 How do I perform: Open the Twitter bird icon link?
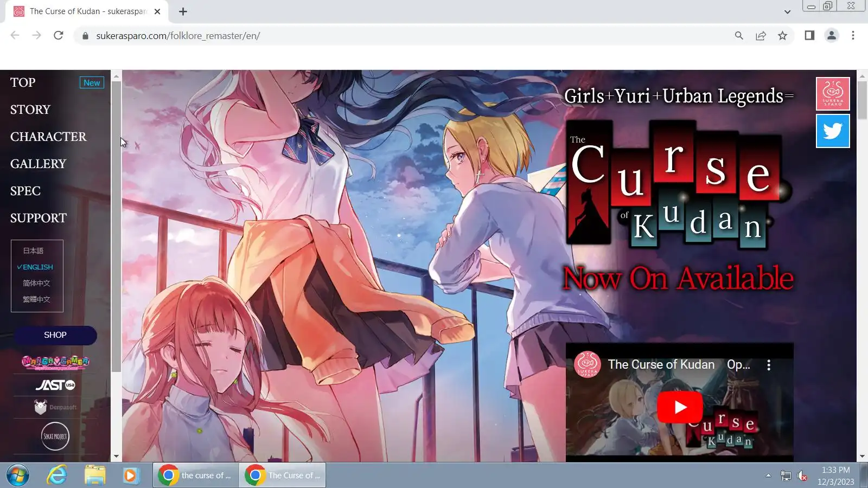(833, 131)
